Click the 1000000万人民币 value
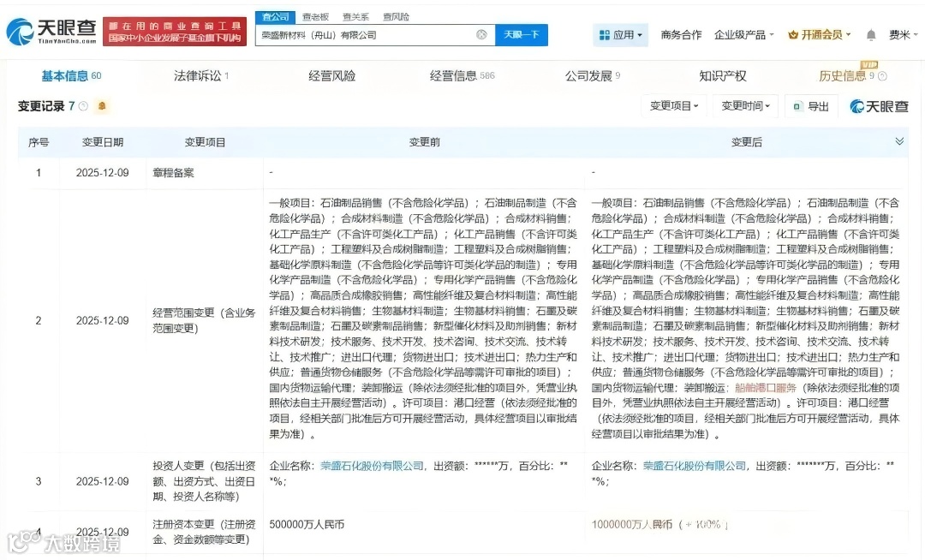This screenshot has width=925, height=560. (x=632, y=524)
